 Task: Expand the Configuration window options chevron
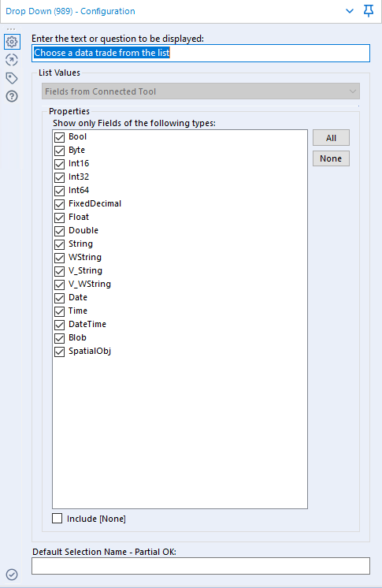pos(350,11)
